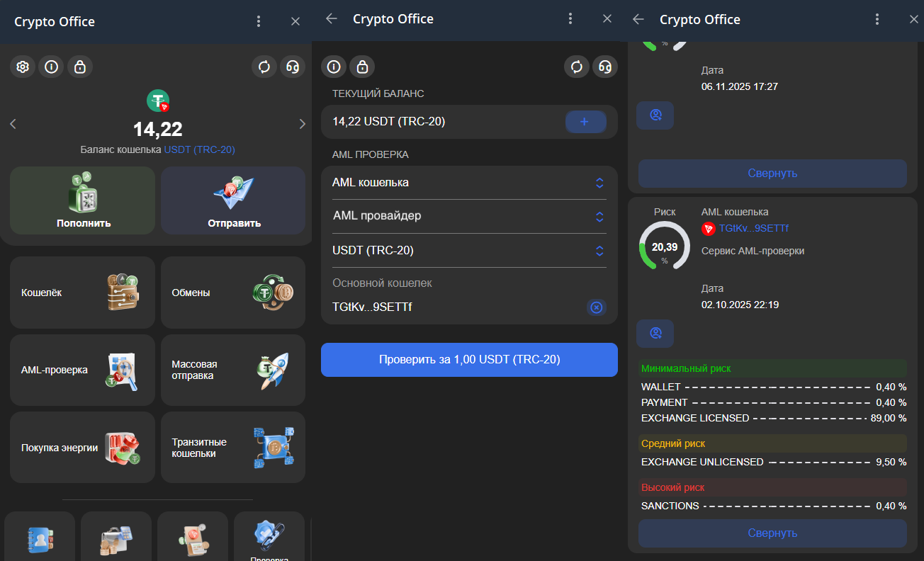Screen dimensions: 924x561
Task: Open the settings gear on the dashboard panel
Action: 23,67
